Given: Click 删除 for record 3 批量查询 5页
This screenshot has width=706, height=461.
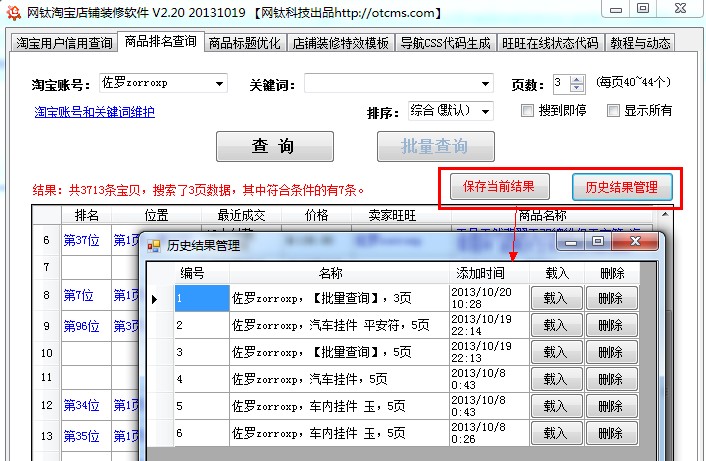Looking at the screenshot, I should coord(611,352).
